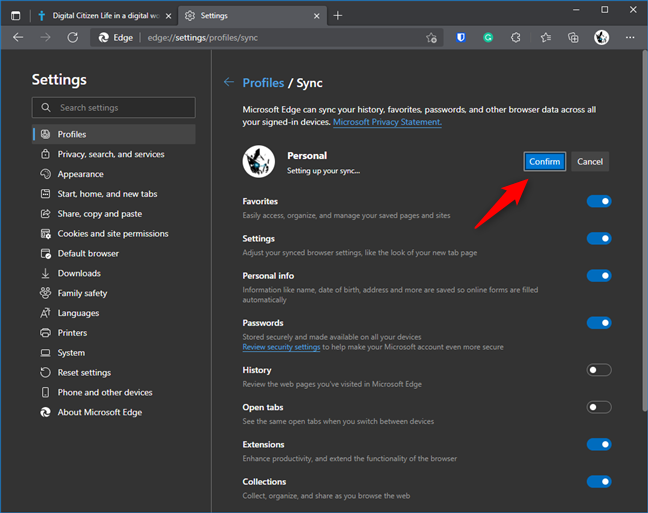Viewport: 648px width, 513px height.
Task: Open a new tab with plus button
Action: [x=337, y=15]
